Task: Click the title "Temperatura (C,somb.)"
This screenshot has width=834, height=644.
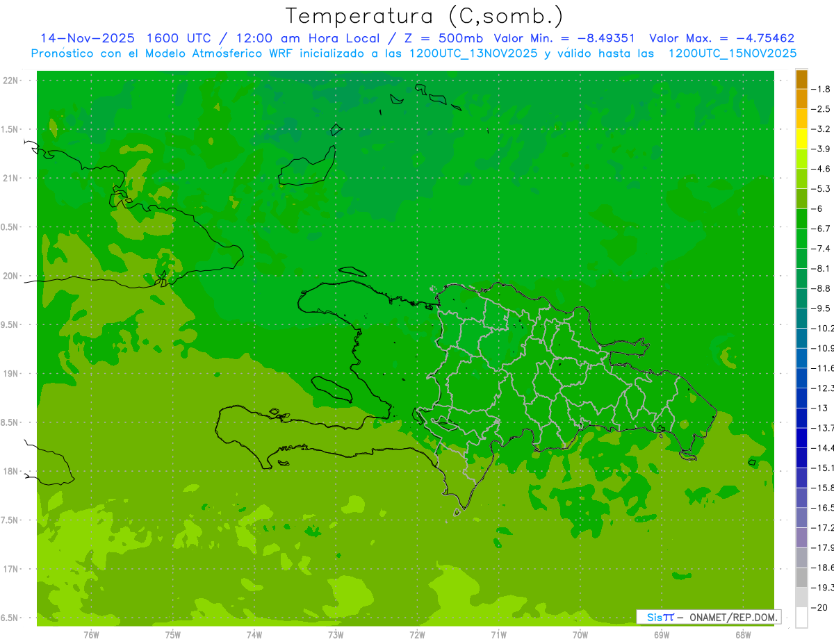Action: click(x=425, y=16)
